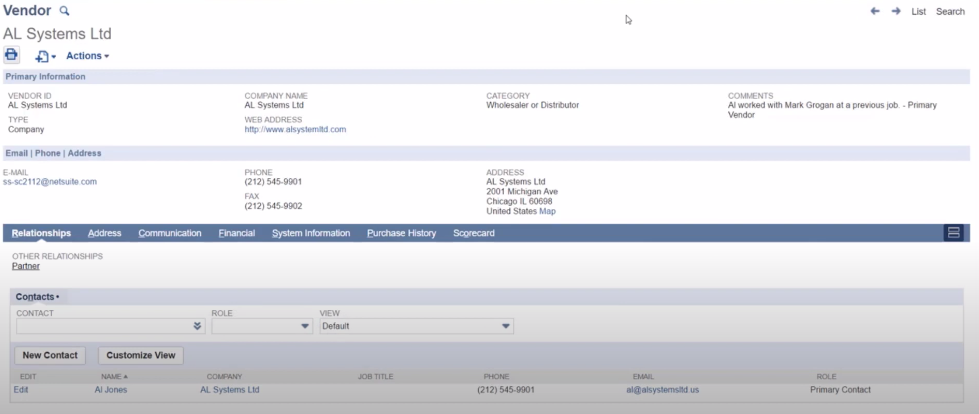Click the contact phone (212) 545-9901 cell
This screenshot has height=414, width=979.
506,390
